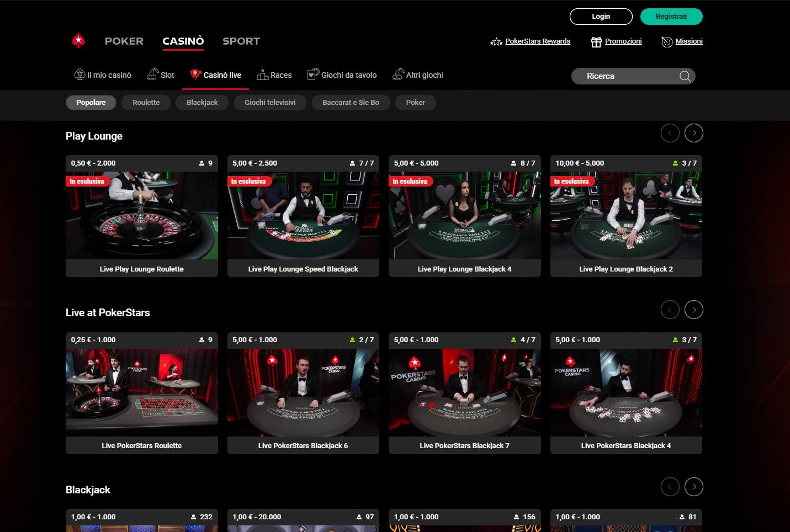
Task: Show next games in Blackjack carousel
Action: (693, 487)
